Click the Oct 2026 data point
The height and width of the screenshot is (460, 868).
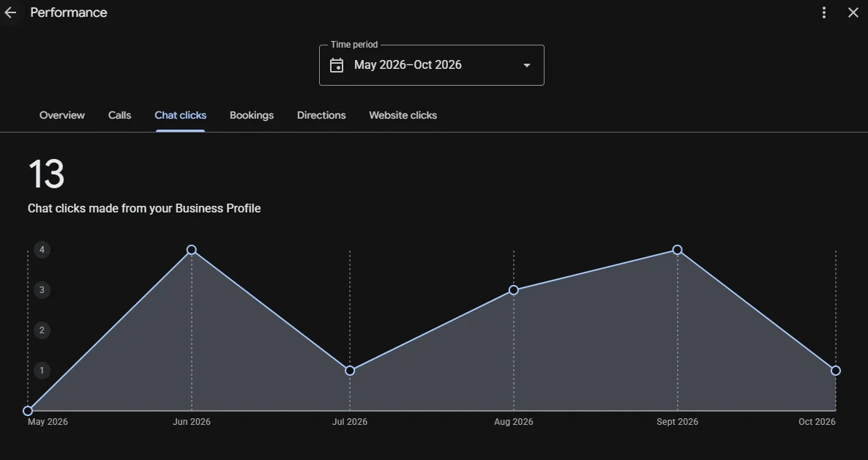coord(836,371)
